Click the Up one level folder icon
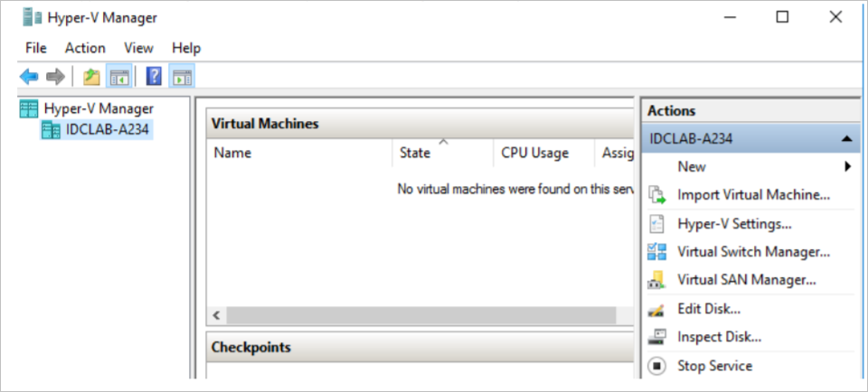Viewport: 868px width, 392px height. click(92, 76)
